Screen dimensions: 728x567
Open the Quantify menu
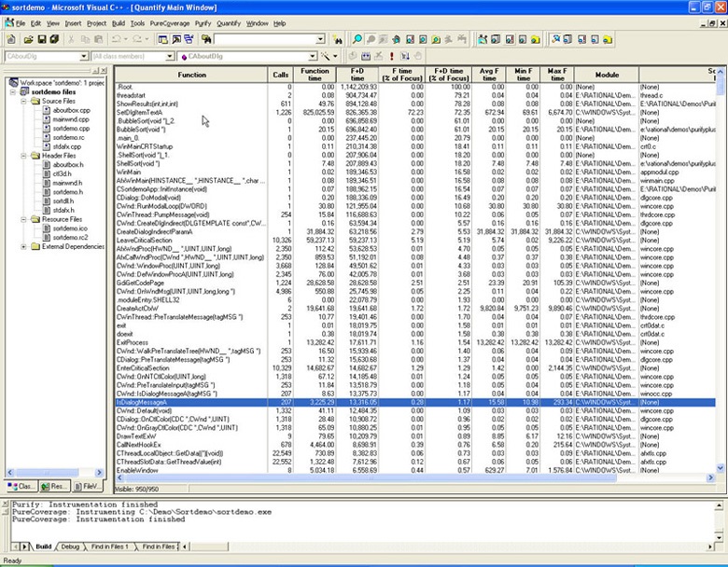pos(229,23)
